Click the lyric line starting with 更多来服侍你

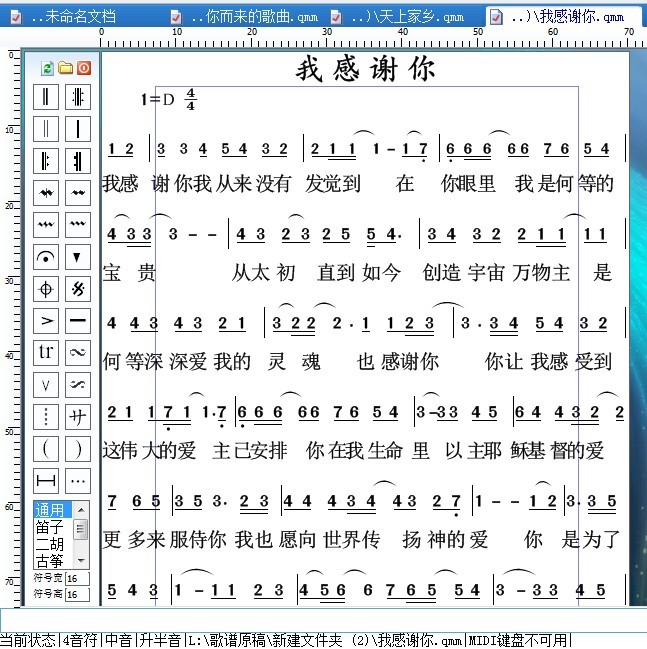point(361,540)
